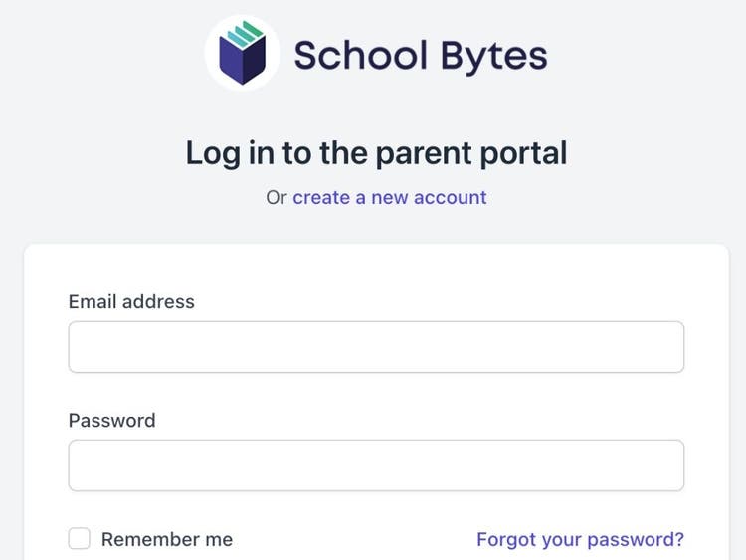The image size is (746, 560).
Task: Focus the Password input field
Action: tap(376, 466)
